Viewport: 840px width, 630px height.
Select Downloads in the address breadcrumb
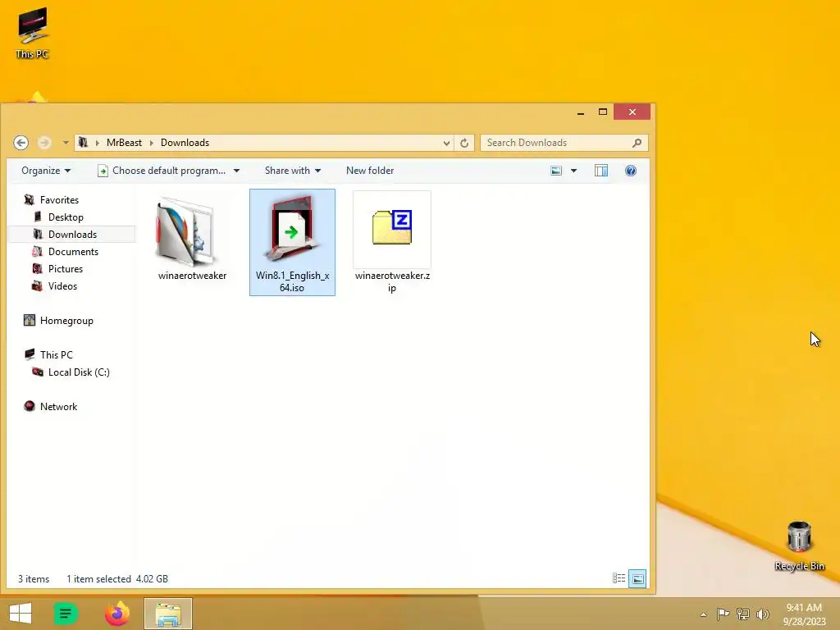click(x=185, y=143)
